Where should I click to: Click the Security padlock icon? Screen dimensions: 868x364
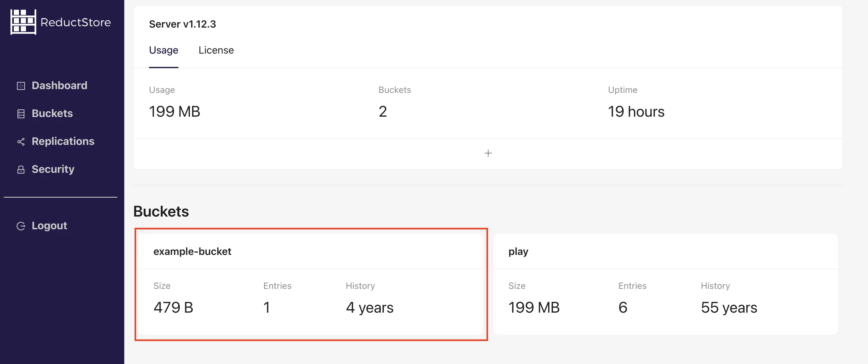(21, 170)
